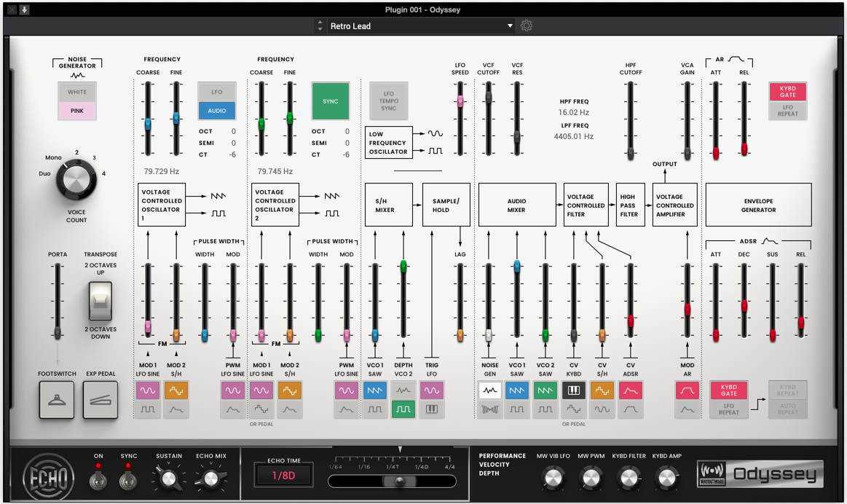This screenshot has height=504, width=847.
Task: Select the white noise waveform icon under NOISE GEN
Action: coord(489,390)
